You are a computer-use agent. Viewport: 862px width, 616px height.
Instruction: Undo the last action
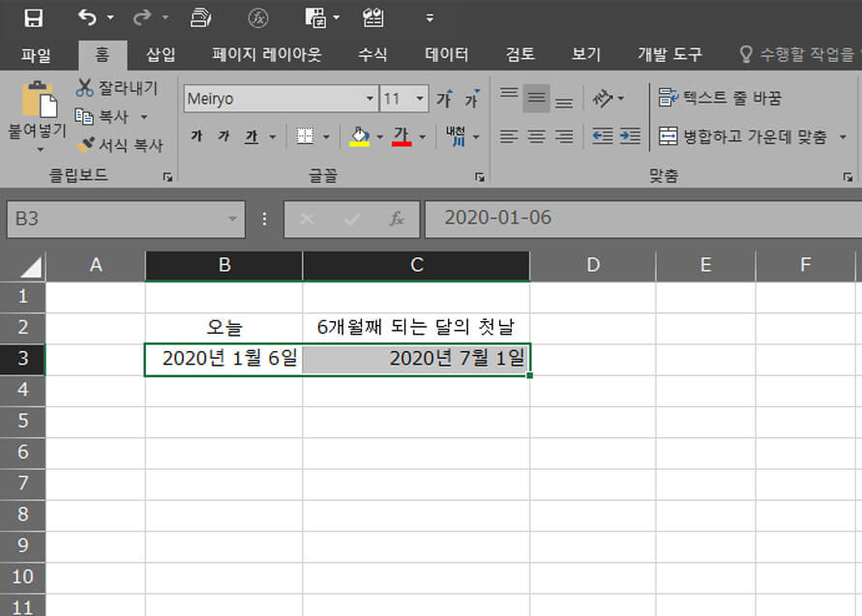coord(87,15)
